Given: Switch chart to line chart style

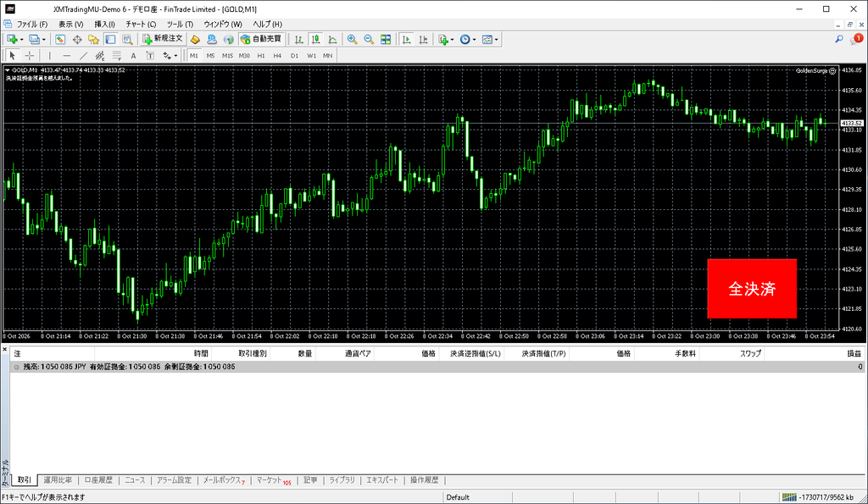Looking at the screenshot, I should coord(332,39).
